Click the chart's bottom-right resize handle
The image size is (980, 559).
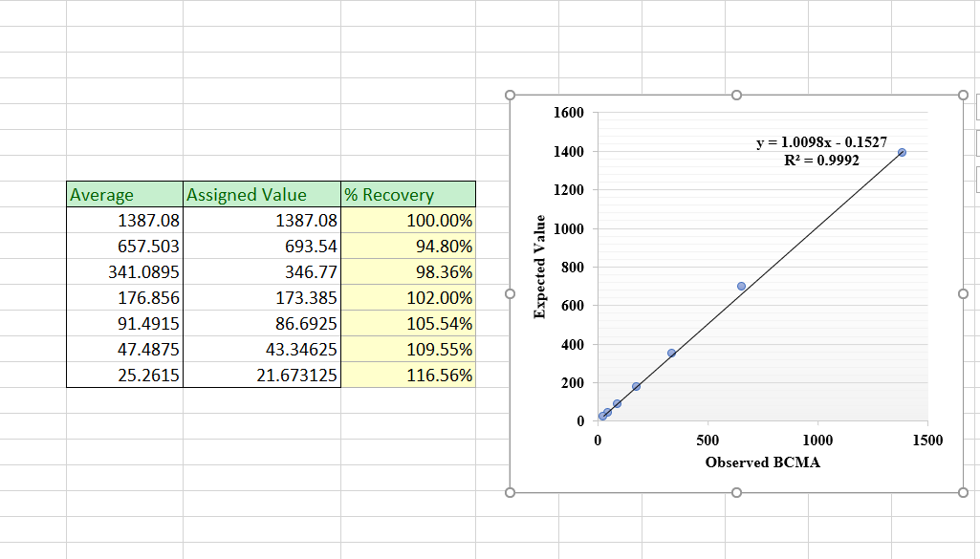(963, 493)
